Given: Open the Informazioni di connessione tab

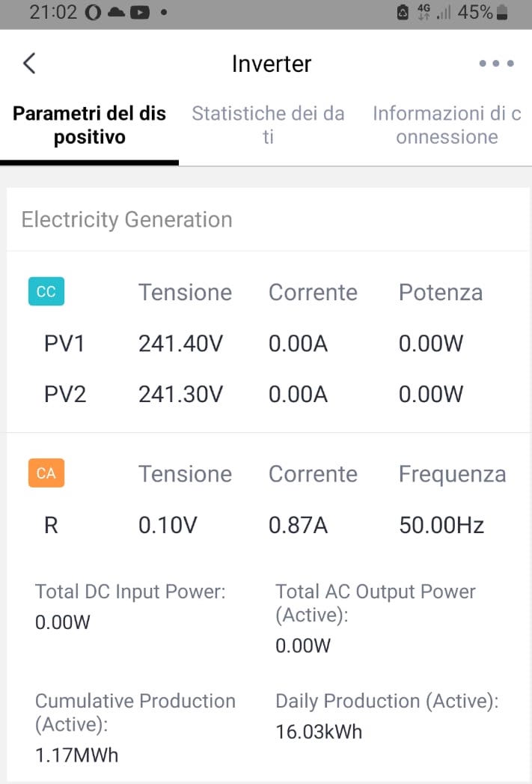Looking at the screenshot, I should (447, 125).
